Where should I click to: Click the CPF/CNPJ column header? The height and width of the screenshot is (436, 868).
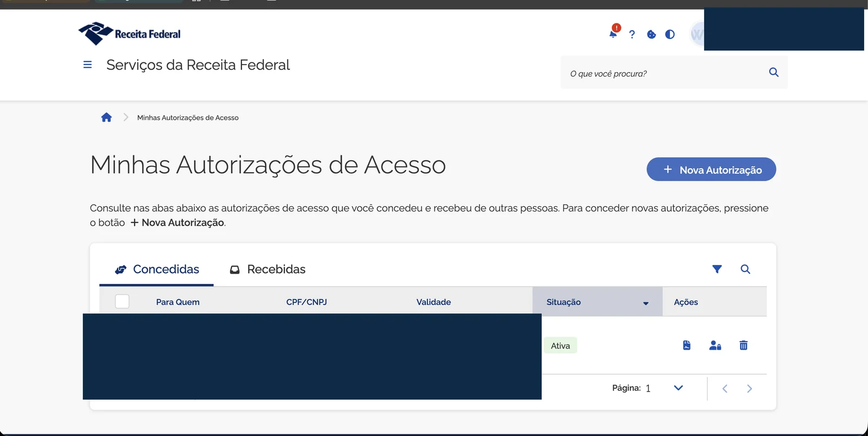point(307,302)
